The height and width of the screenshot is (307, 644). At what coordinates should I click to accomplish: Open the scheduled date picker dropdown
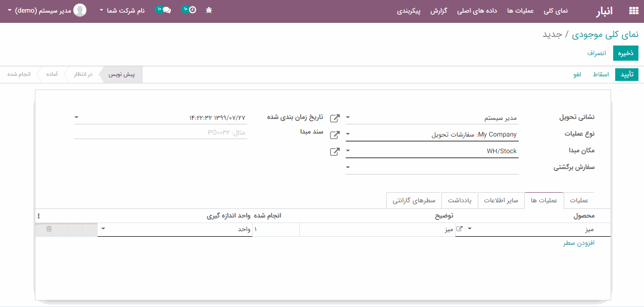(76, 117)
